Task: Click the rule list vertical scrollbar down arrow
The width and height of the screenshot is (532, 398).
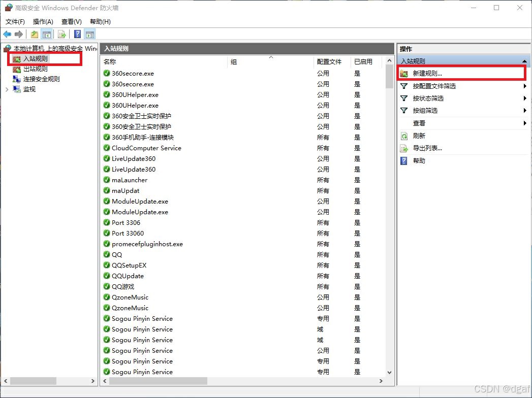Action: [x=389, y=372]
